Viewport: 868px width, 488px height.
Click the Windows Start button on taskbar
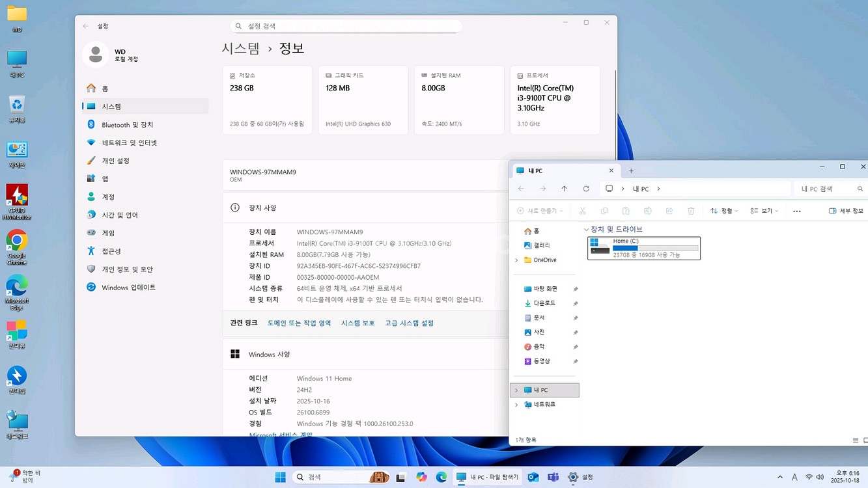(280, 477)
